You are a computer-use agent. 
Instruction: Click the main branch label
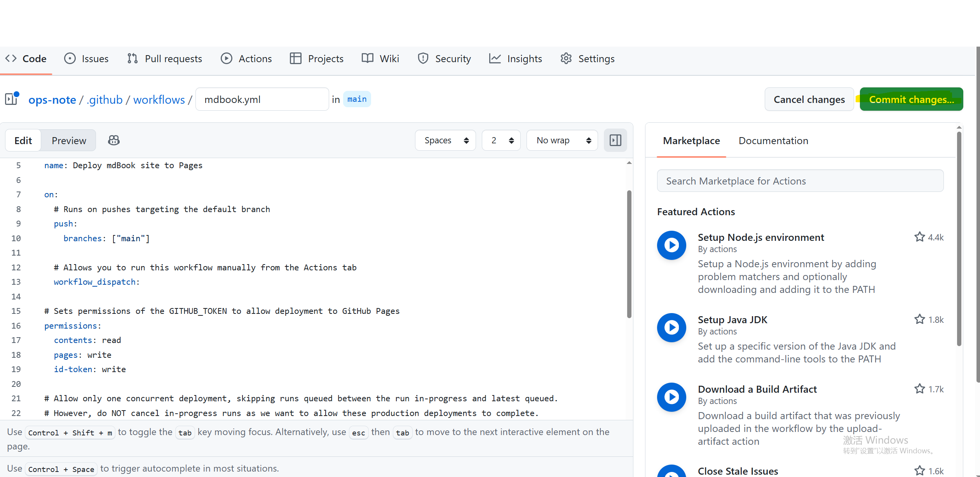pos(357,99)
